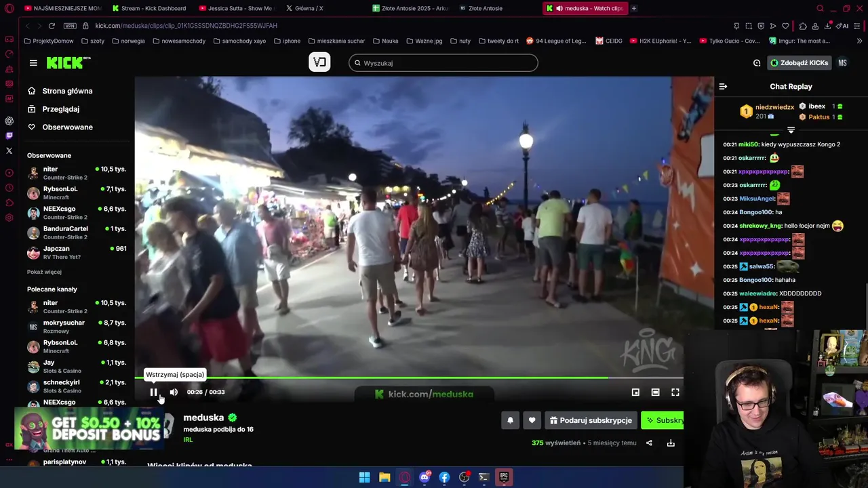
Task: Click the icon left of Zdobądź KICKs
Action: pos(757,63)
